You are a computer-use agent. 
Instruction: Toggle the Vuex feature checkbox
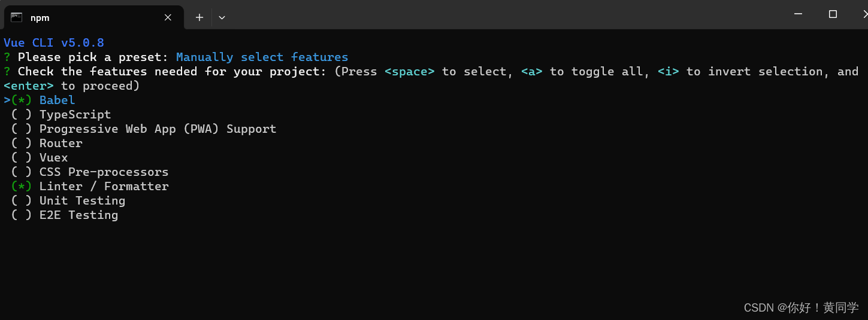point(22,157)
